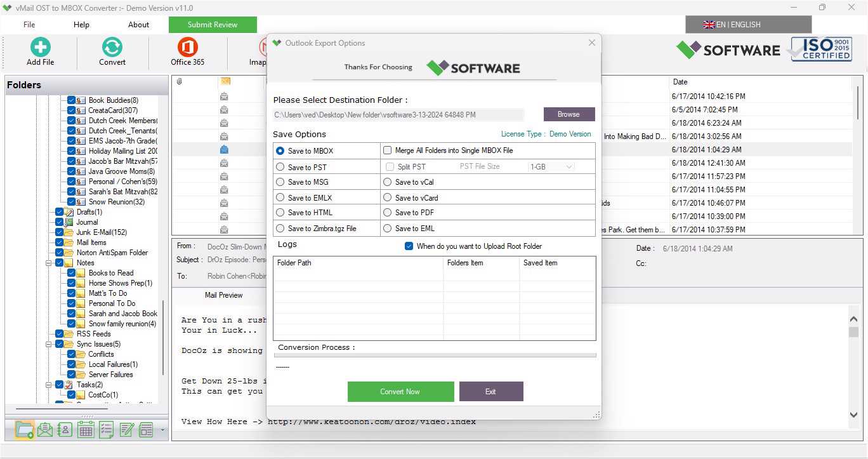
Task: Click the Convert Now button
Action: (x=400, y=392)
